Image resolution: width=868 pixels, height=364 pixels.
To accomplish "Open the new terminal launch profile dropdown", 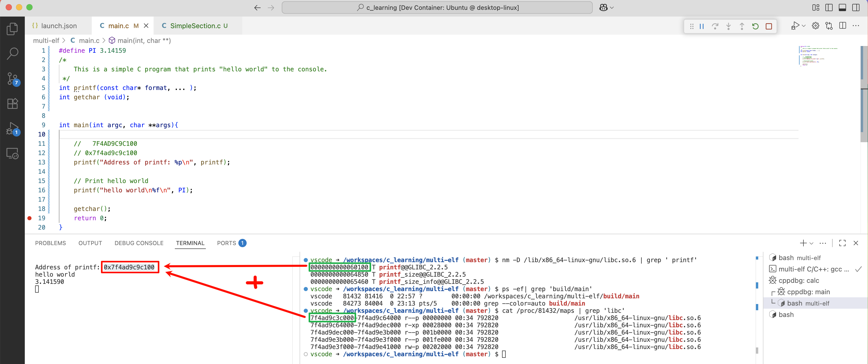I will pyautogui.click(x=811, y=243).
